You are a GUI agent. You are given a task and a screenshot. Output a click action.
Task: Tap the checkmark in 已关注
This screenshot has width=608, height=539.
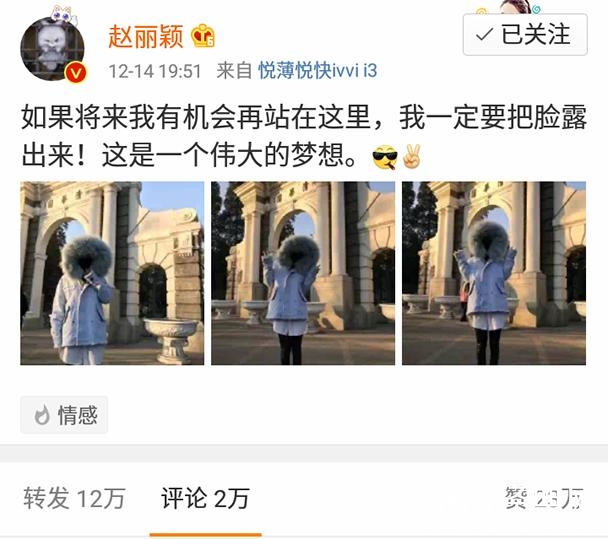tap(484, 35)
